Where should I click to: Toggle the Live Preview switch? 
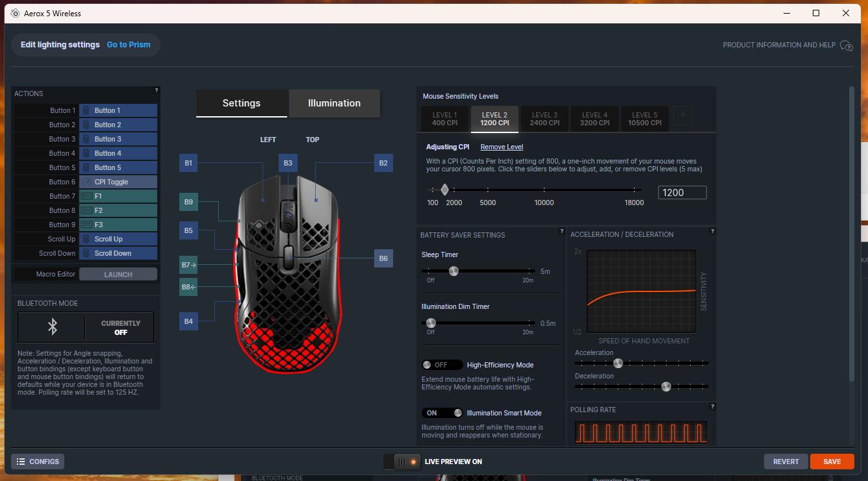(403, 462)
